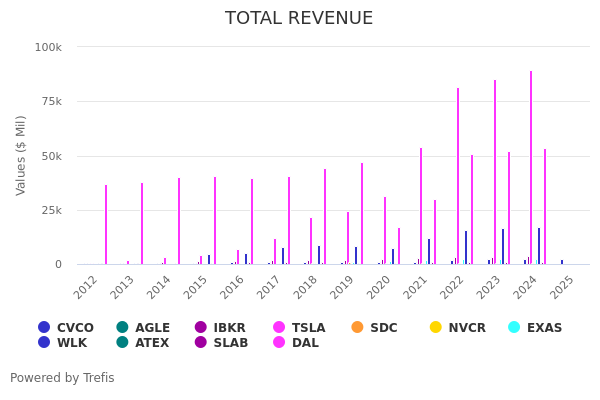
Task: Click the 50k y-axis tick label
Action: click(51, 156)
